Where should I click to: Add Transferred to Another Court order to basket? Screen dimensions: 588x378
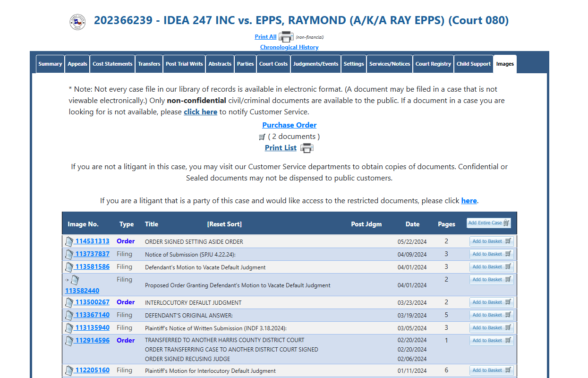point(492,341)
